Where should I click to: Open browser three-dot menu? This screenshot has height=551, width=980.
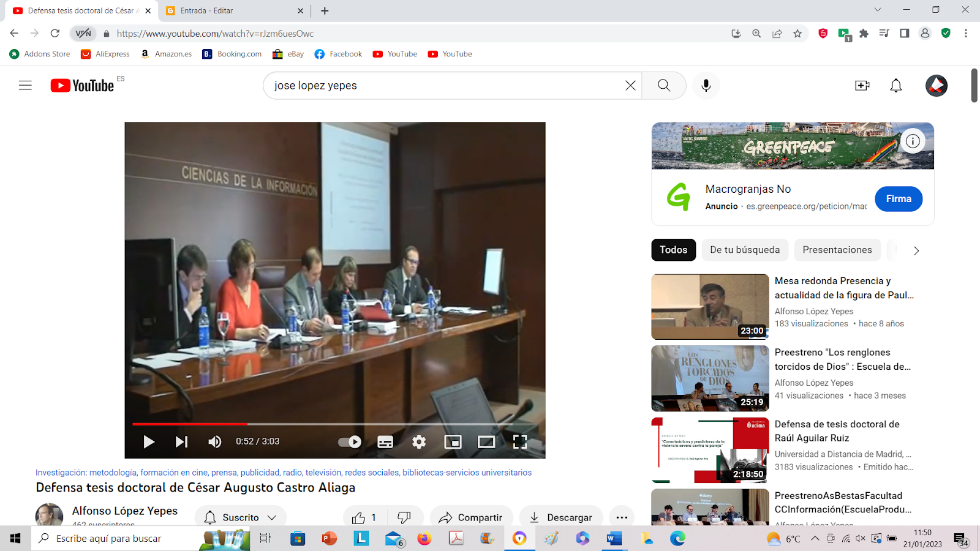(966, 34)
